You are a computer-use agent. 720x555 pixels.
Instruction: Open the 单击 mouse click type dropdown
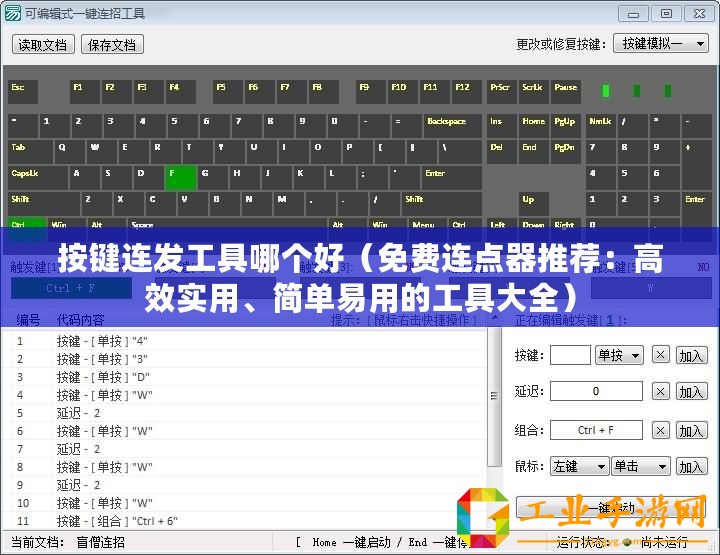click(641, 466)
